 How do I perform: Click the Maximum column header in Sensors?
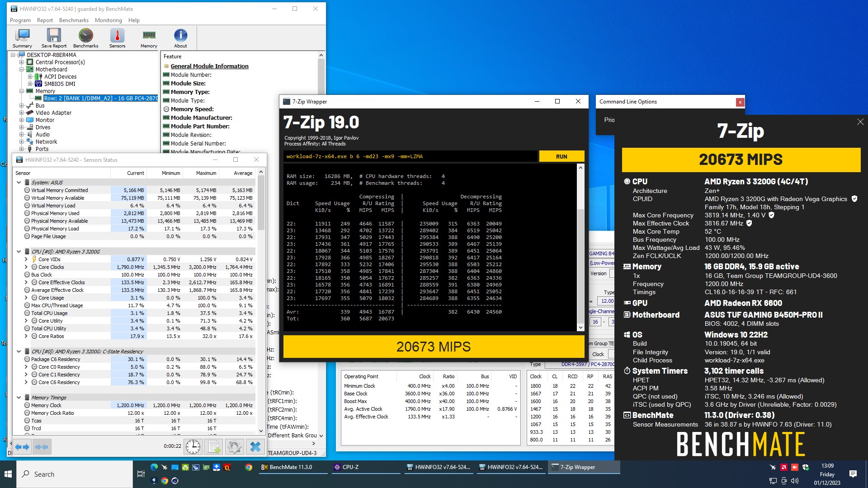[200, 173]
